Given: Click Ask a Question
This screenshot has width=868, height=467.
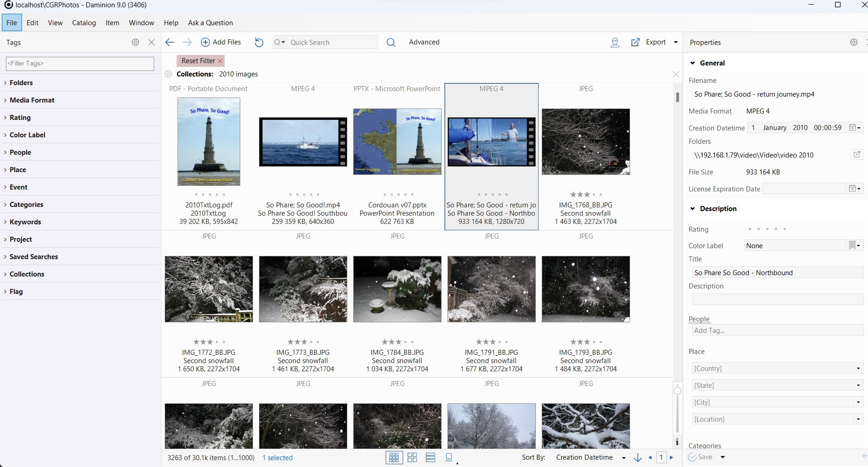Looking at the screenshot, I should [210, 23].
